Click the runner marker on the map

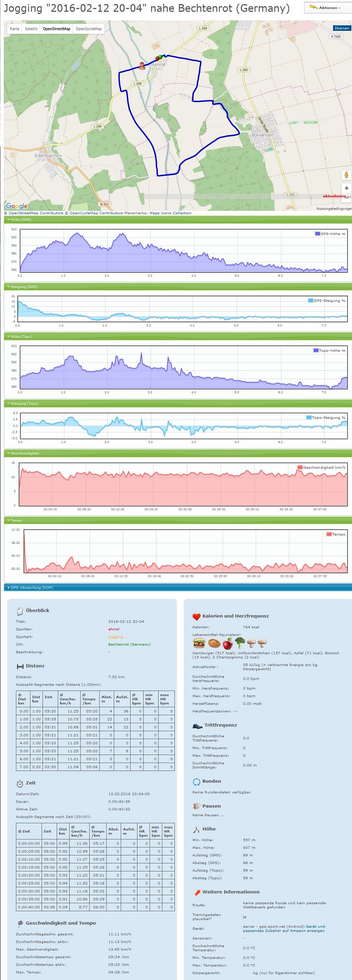click(142, 65)
